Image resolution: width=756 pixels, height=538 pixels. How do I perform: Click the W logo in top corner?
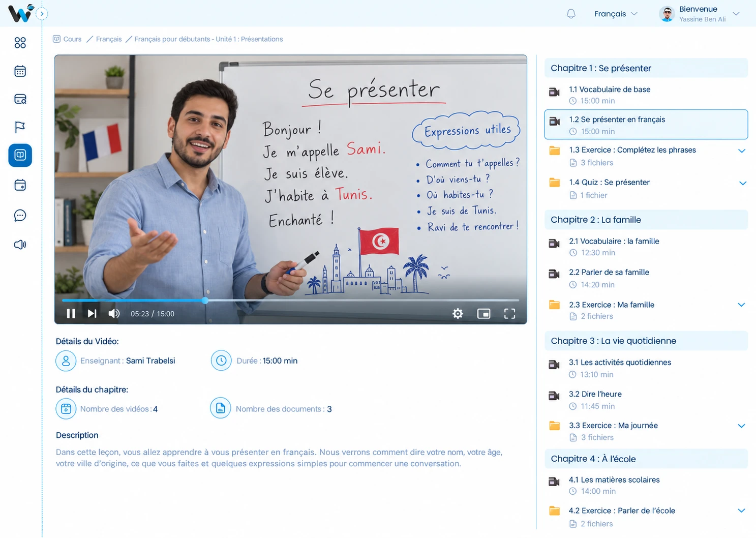tap(21, 13)
